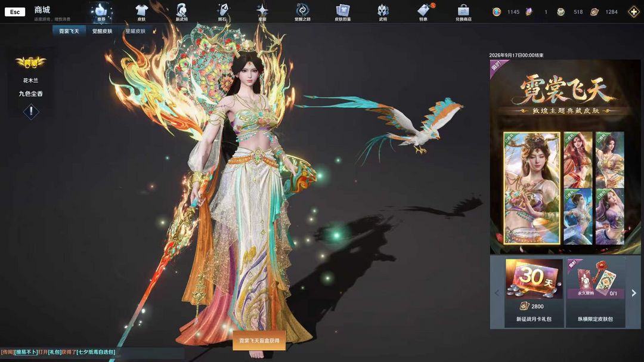This screenshot has height=362, width=644.
Task: Click the 撞易不卜 player name in chat
Action: pyautogui.click(x=26, y=352)
